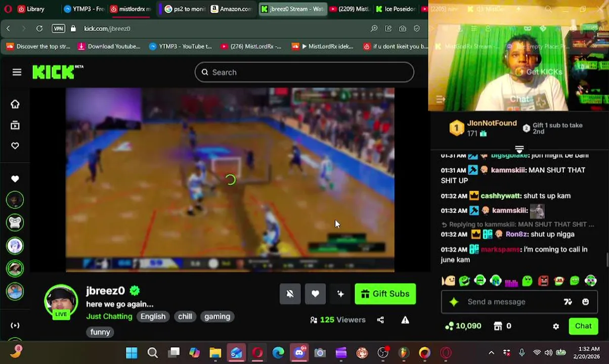
Task: Report the stream via the warning triangle
Action: click(405, 320)
